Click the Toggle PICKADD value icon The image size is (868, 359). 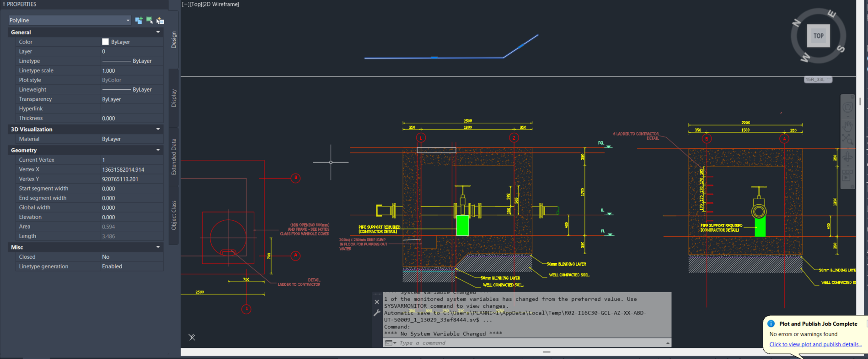pyautogui.click(x=139, y=20)
